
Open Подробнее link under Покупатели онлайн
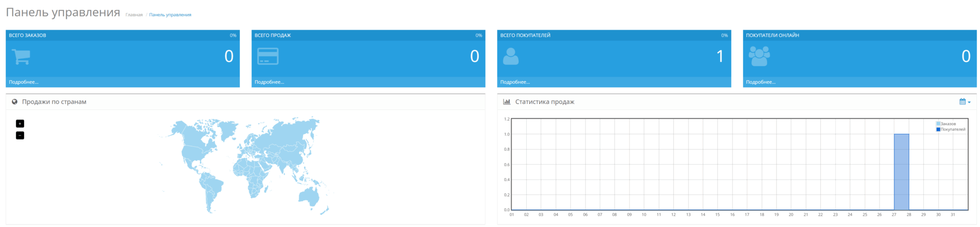point(761,82)
